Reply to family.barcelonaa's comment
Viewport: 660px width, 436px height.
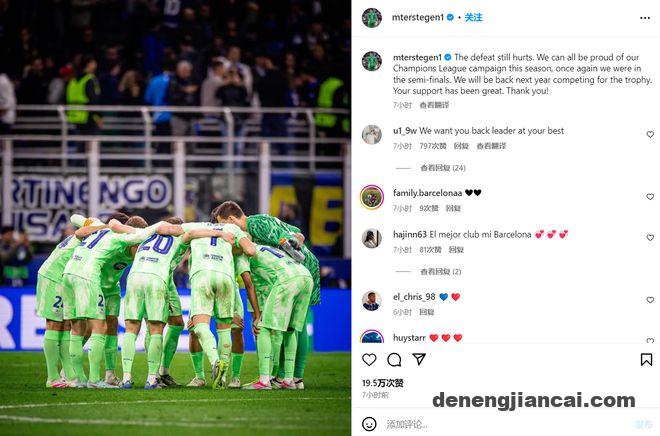[453, 208]
